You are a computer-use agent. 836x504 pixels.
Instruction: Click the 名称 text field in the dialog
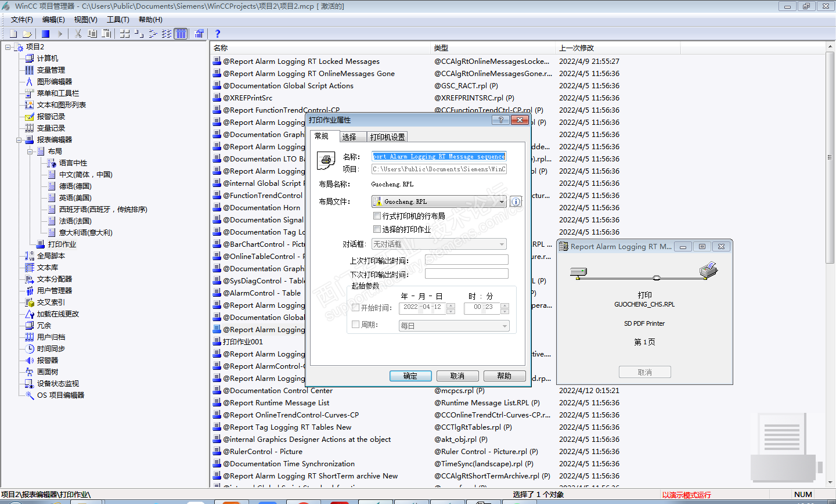(439, 156)
